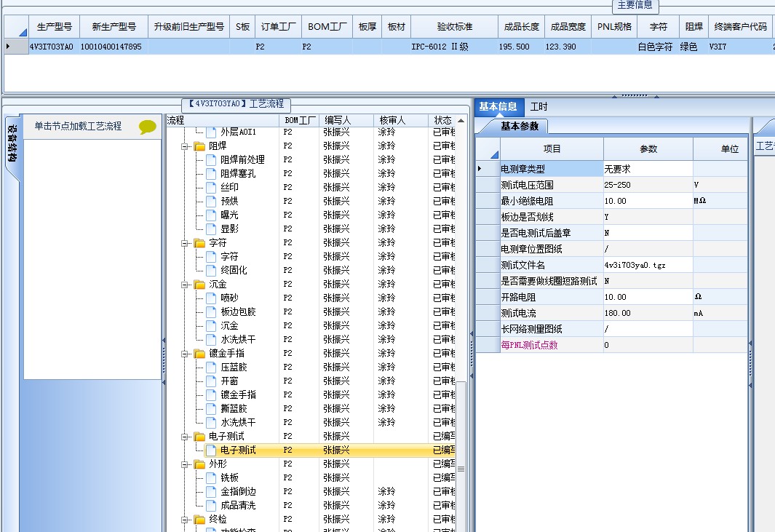This screenshot has height=532, width=775.
Task: Click document icon of 终固化
Action: (x=212, y=271)
